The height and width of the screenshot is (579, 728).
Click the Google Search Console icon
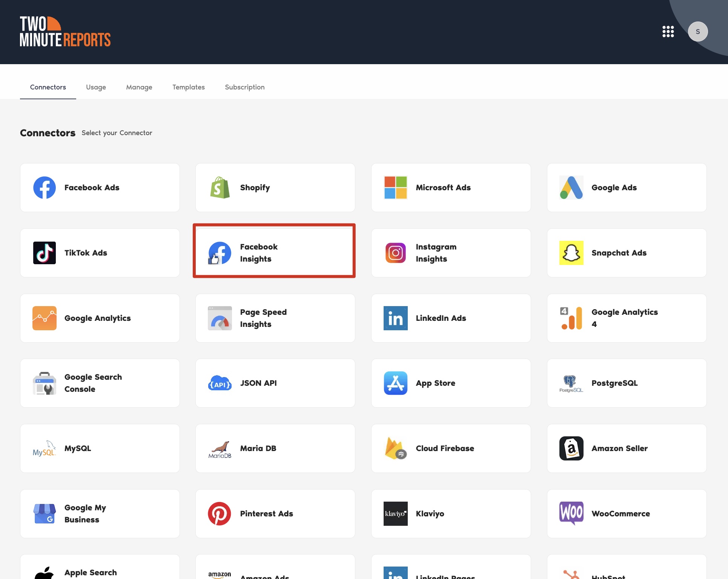coord(45,383)
